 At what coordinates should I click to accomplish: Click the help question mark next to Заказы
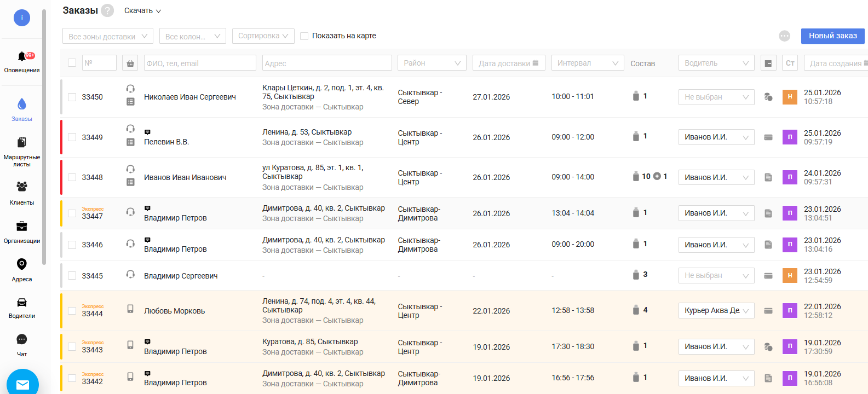click(108, 10)
